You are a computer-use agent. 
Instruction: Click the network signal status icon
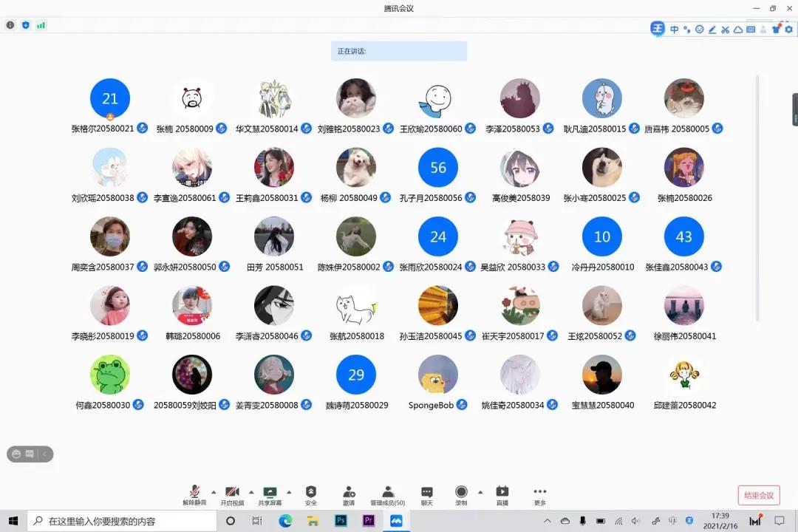pos(41,25)
